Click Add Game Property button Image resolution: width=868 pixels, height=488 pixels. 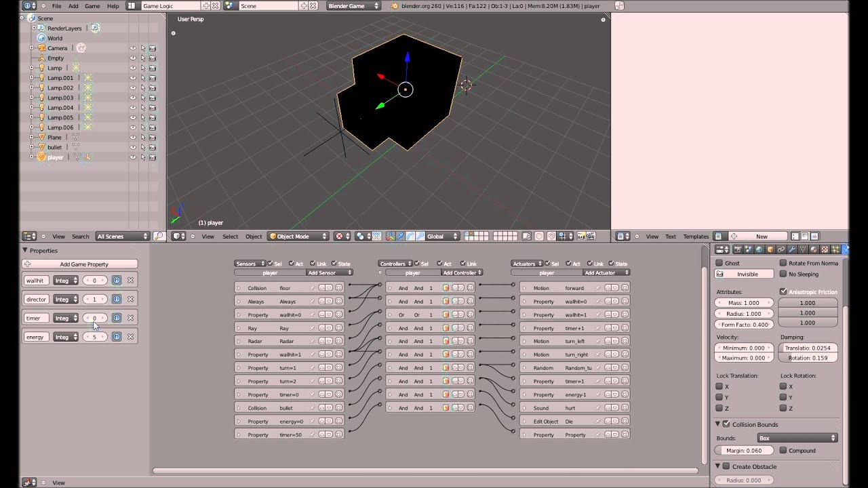point(80,264)
